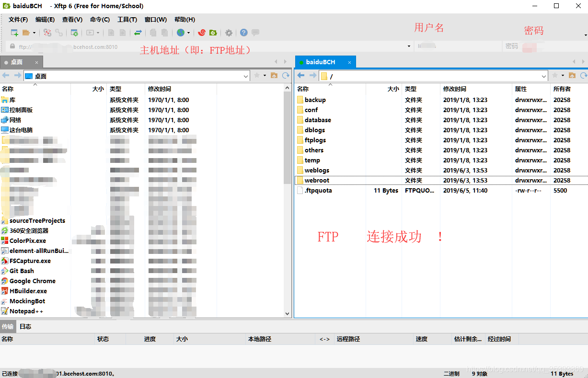Expand local favorites star dropdown arrow

point(265,76)
